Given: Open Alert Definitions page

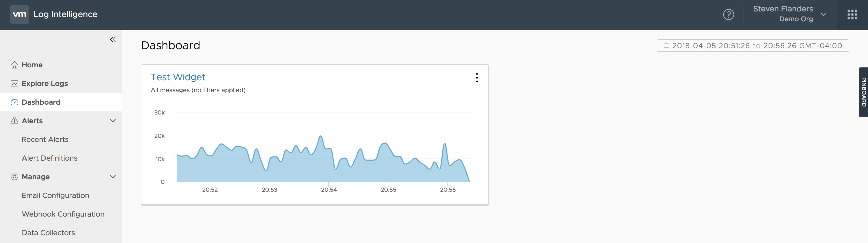Looking at the screenshot, I should click(x=49, y=158).
